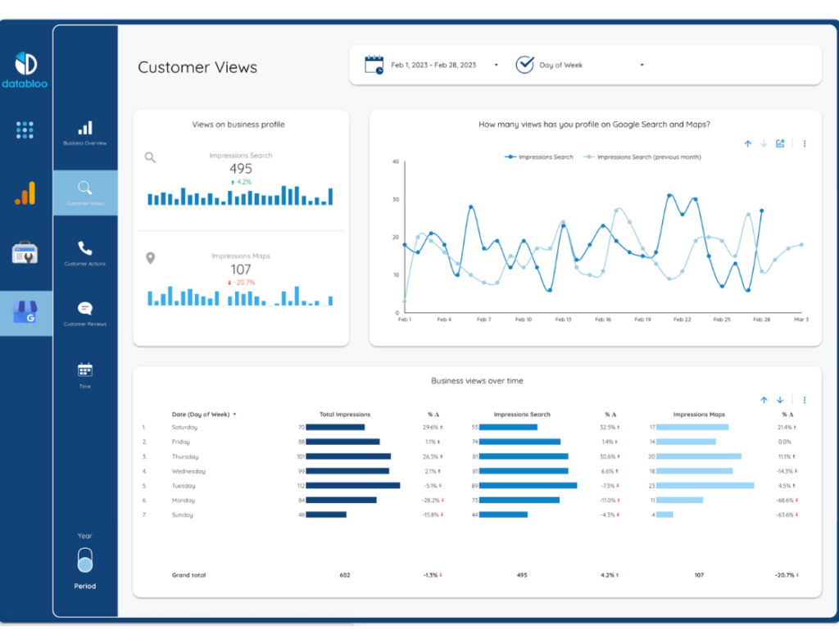Open the date range selector

tap(434, 64)
